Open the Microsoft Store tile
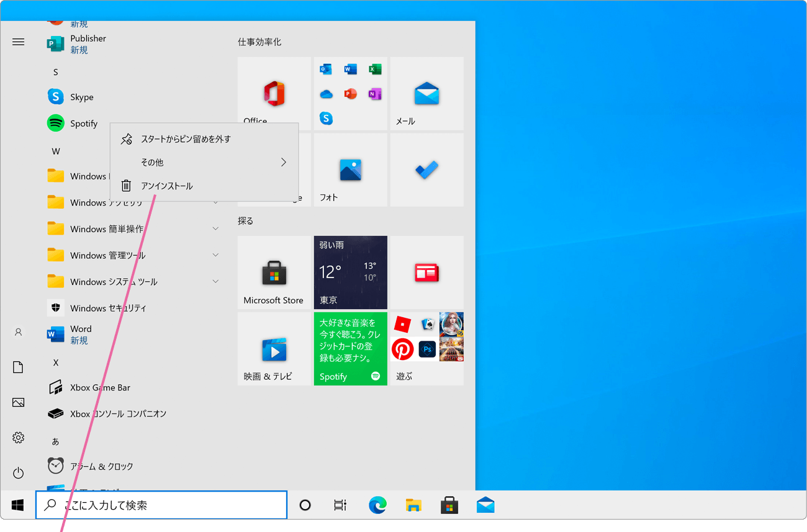This screenshot has height=532, width=807. [274, 273]
